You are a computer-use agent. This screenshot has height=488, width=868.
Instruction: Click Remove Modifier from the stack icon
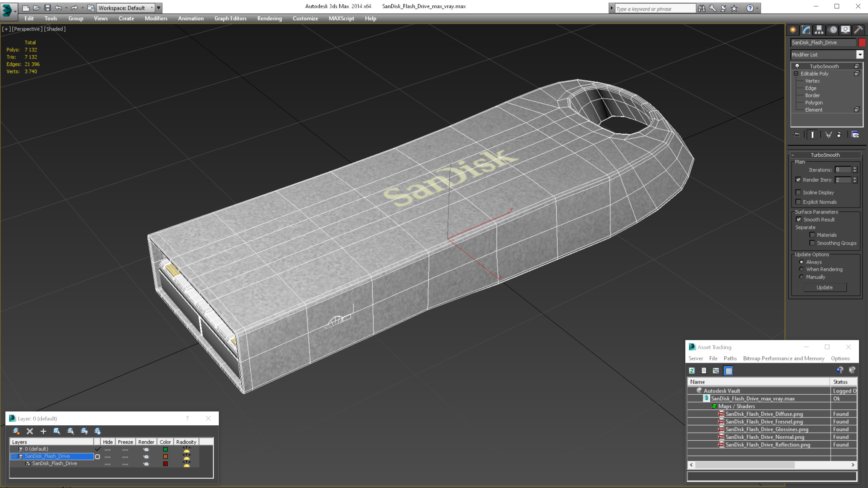click(839, 135)
